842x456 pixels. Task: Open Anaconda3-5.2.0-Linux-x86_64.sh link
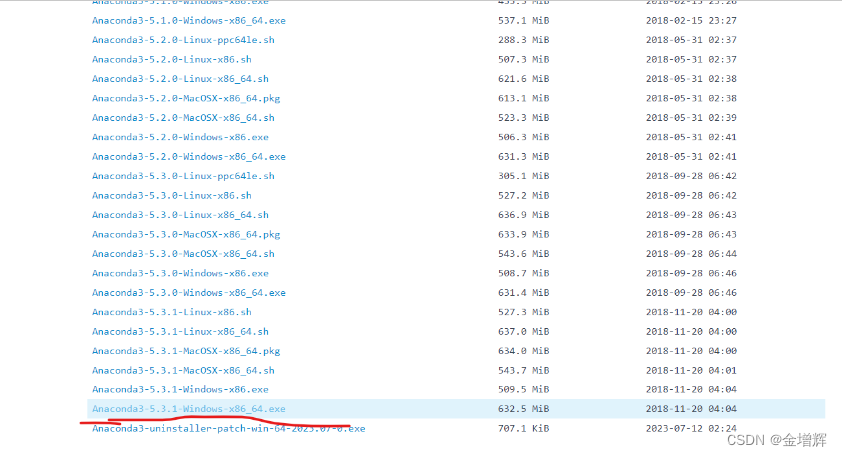point(180,78)
